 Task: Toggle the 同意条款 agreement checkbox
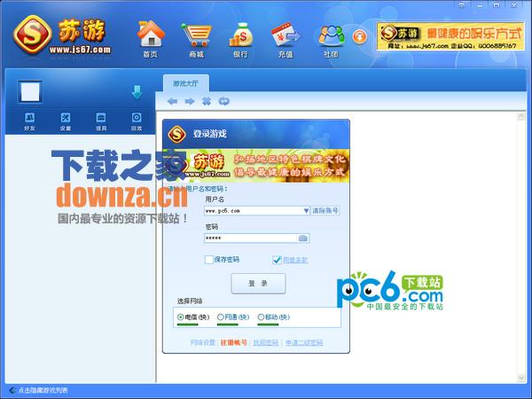pyautogui.click(x=277, y=260)
